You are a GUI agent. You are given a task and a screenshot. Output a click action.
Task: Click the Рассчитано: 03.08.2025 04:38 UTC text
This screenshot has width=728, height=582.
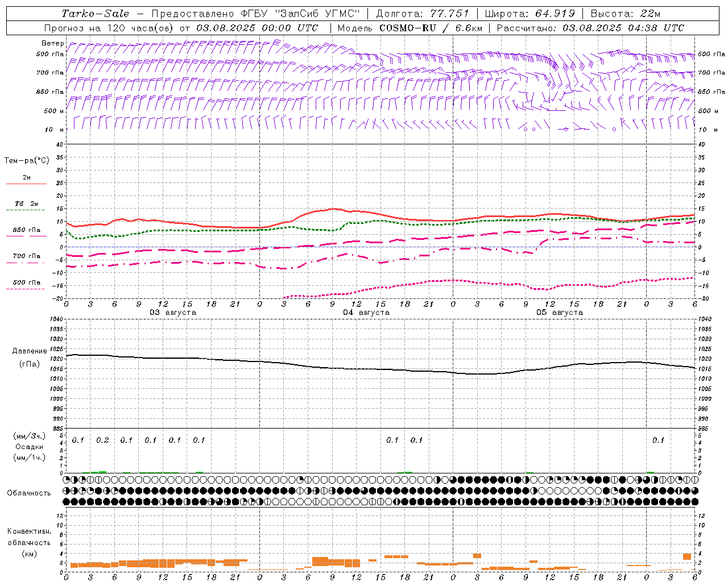590,28
